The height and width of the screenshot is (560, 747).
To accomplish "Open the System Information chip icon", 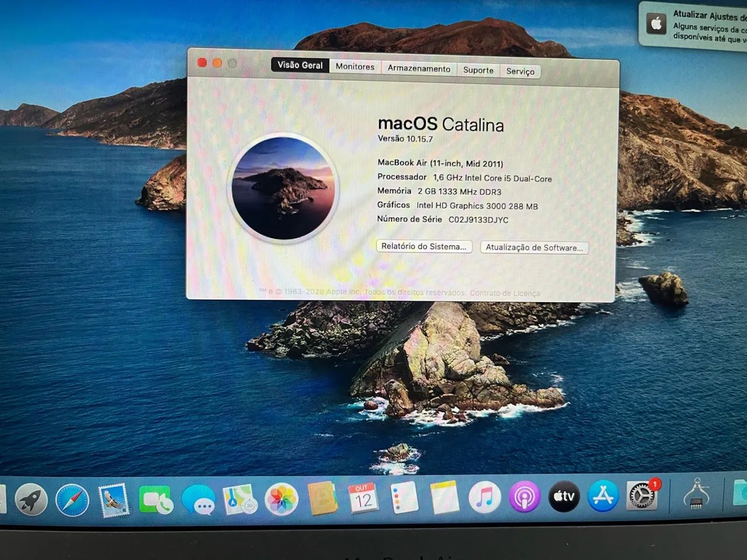I will click(696, 494).
